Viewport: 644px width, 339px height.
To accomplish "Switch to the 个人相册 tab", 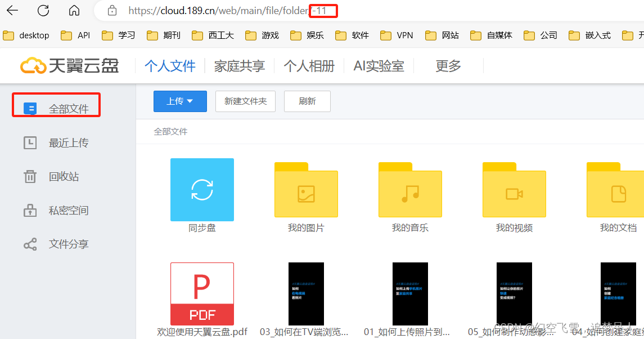I will [x=309, y=66].
